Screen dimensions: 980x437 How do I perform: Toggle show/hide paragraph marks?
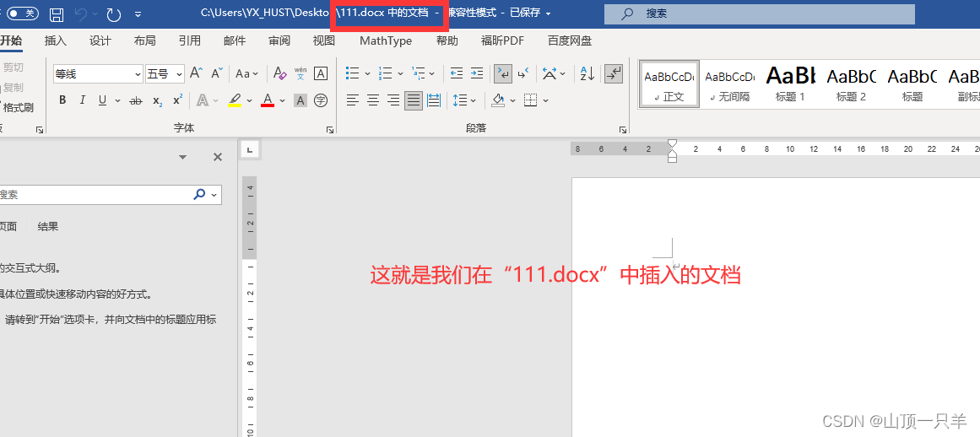pos(614,73)
